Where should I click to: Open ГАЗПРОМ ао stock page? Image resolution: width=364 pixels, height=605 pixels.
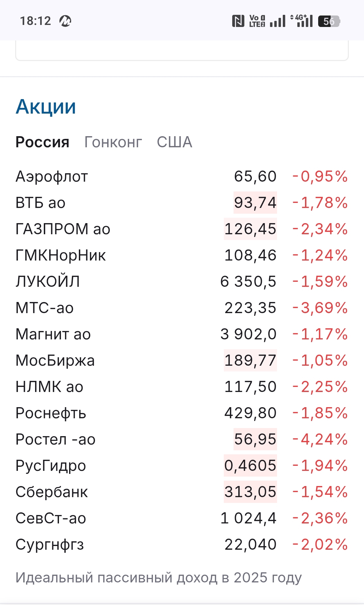coord(63,229)
